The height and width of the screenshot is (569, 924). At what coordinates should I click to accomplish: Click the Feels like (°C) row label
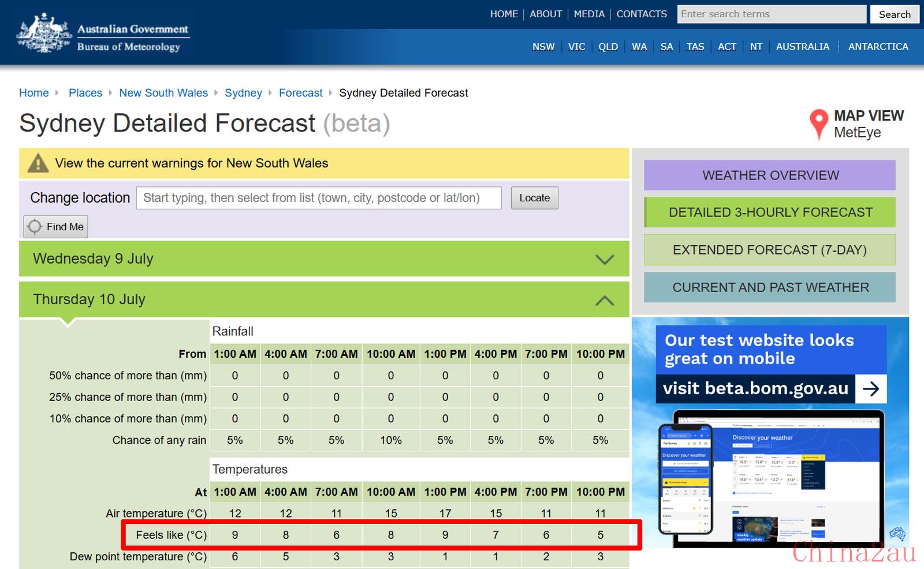point(171,535)
